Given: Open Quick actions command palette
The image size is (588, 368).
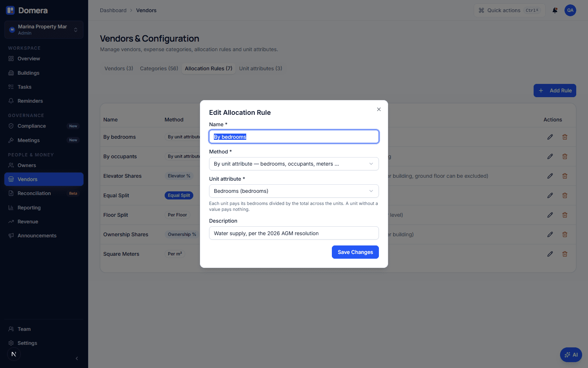Looking at the screenshot, I should click(x=510, y=10).
